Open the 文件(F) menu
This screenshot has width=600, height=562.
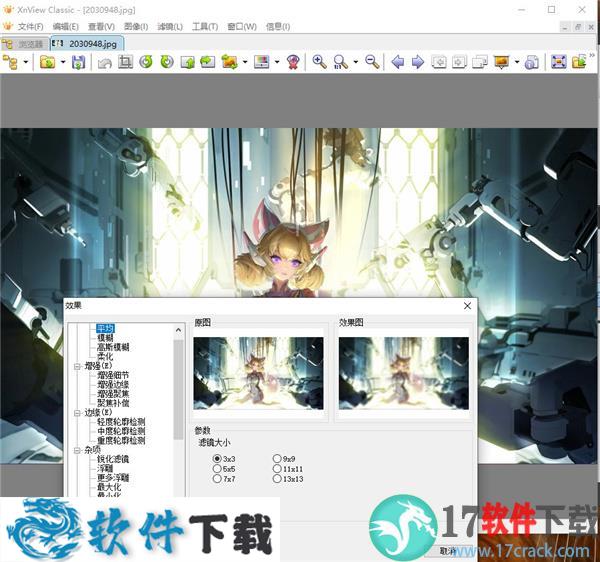pyautogui.click(x=30, y=26)
